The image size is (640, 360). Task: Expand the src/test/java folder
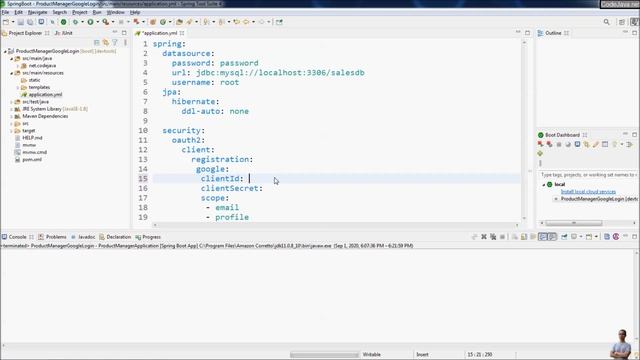tap(11, 102)
